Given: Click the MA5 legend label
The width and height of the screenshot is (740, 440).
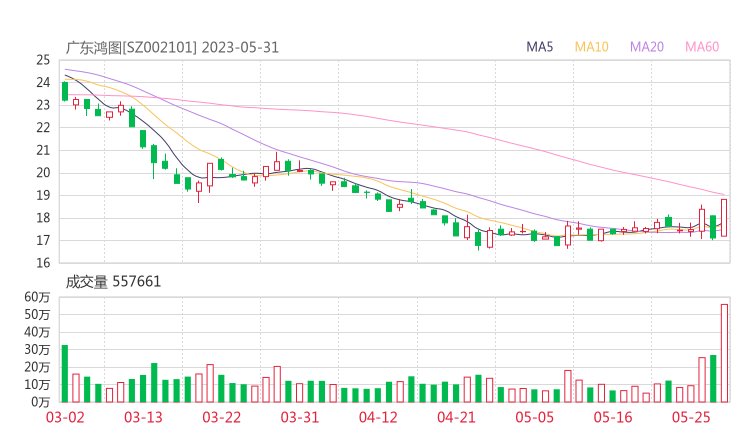Looking at the screenshot, I should pyautogui.click(x=539, y=47).
